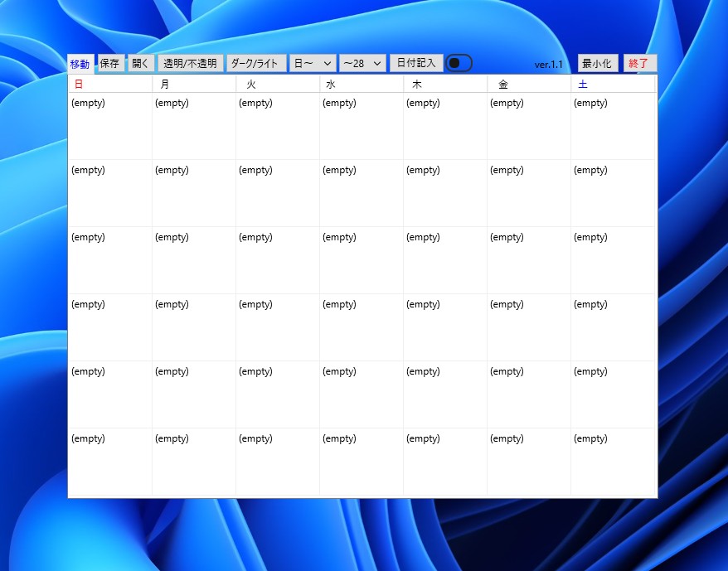Flip the toggle switch beside 日付記入

(x=459, y=64)
